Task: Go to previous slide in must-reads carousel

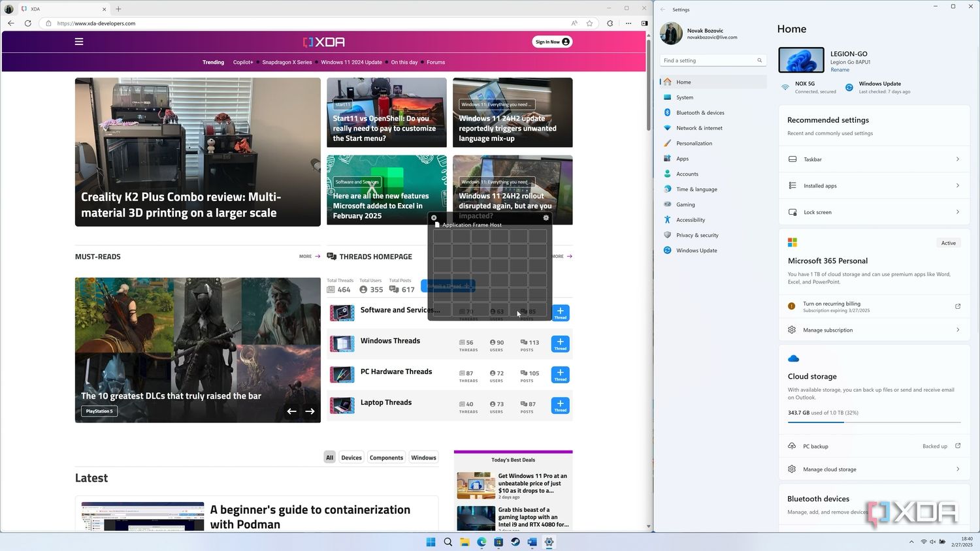Action: (x=292, y=411)
